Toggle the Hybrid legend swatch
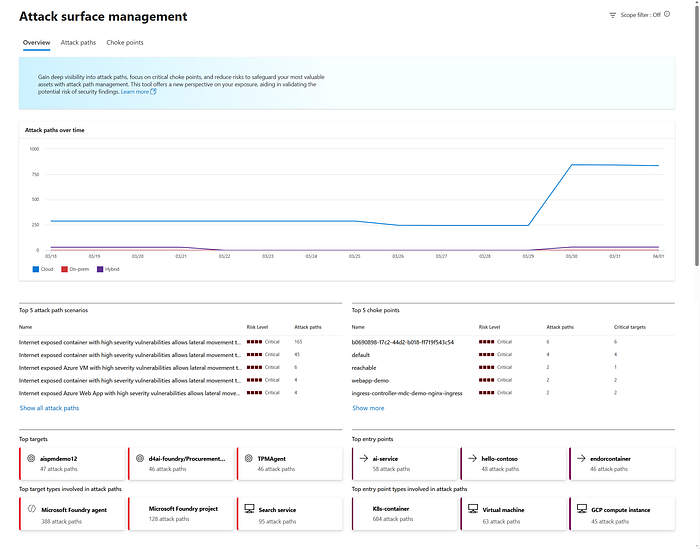 pos(100,269)
